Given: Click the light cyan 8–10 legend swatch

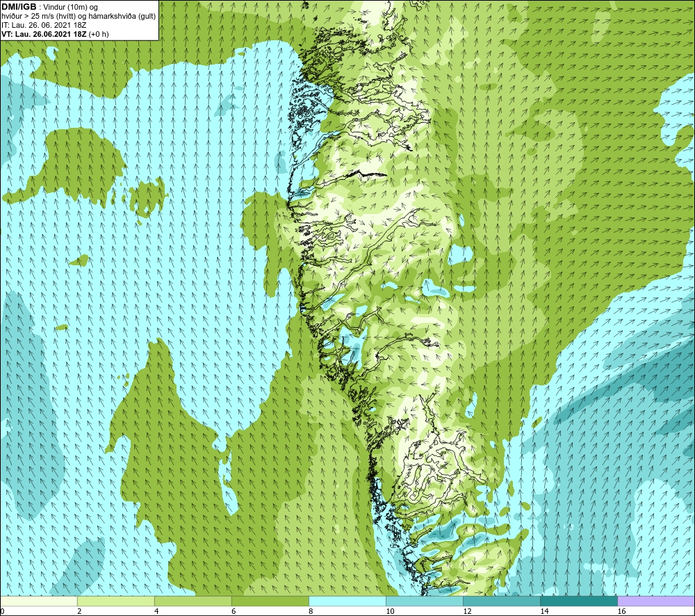Looking at the screenshot, I should 347,601.
